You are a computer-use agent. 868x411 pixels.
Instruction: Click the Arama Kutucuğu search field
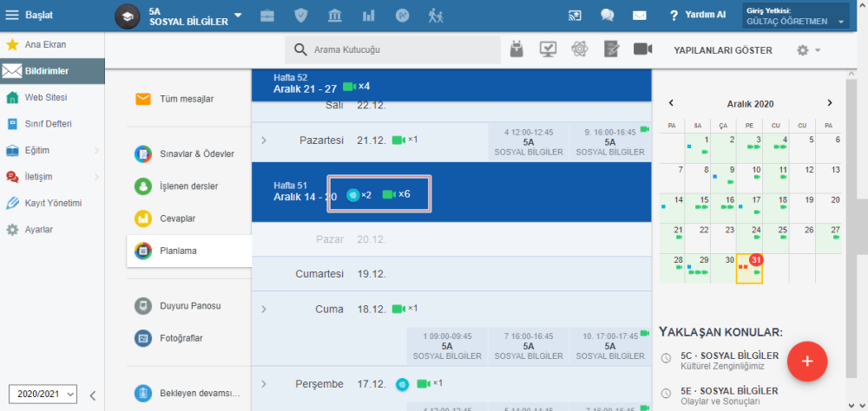[x=393, y=49]
